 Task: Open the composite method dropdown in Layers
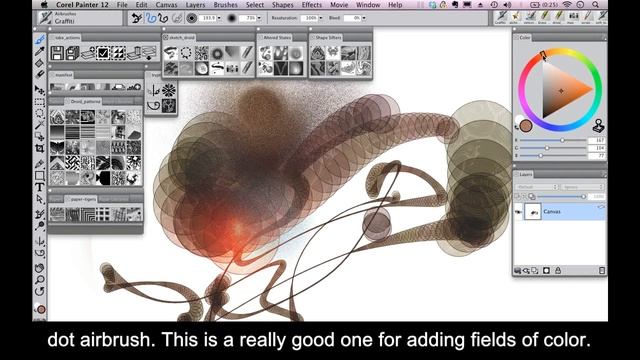coord(536,187)
